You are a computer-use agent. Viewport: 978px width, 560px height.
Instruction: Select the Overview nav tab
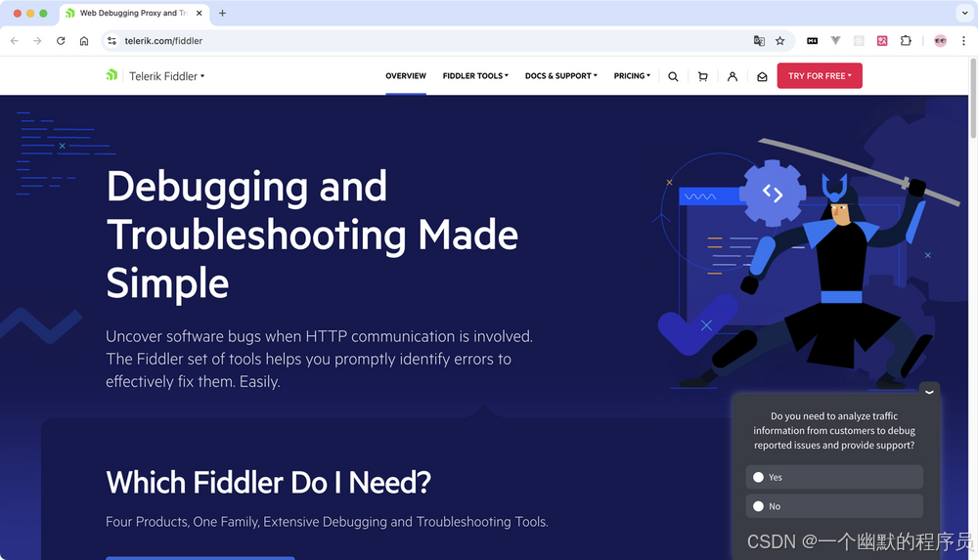point(406,76)
